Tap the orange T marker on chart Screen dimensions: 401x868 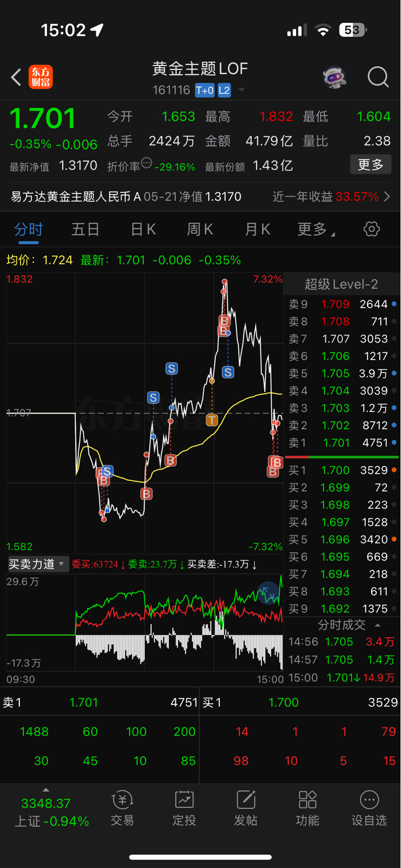click(x=212, y=420)
